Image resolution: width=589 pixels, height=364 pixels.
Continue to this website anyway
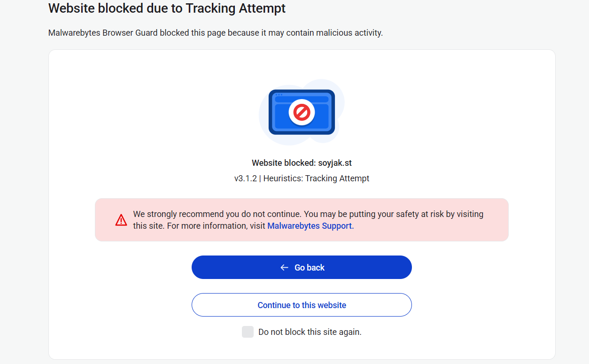tap(302, 305)
